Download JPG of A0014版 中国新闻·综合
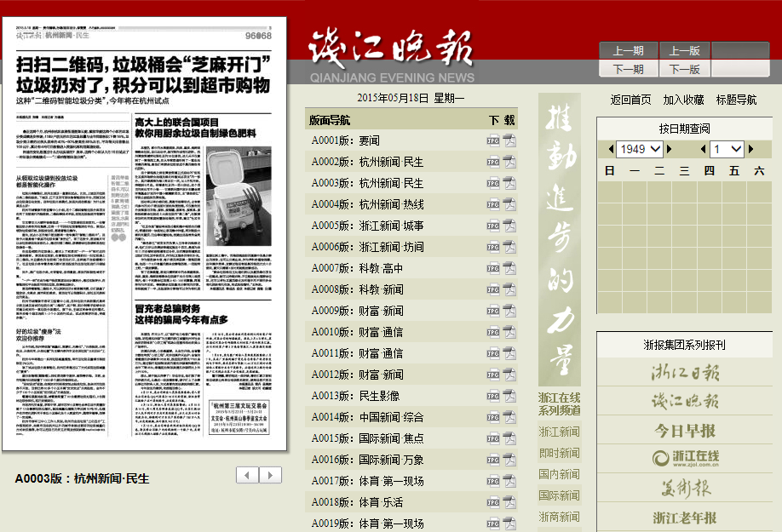Screen dimensions: 782x532 tap(492, 417)
